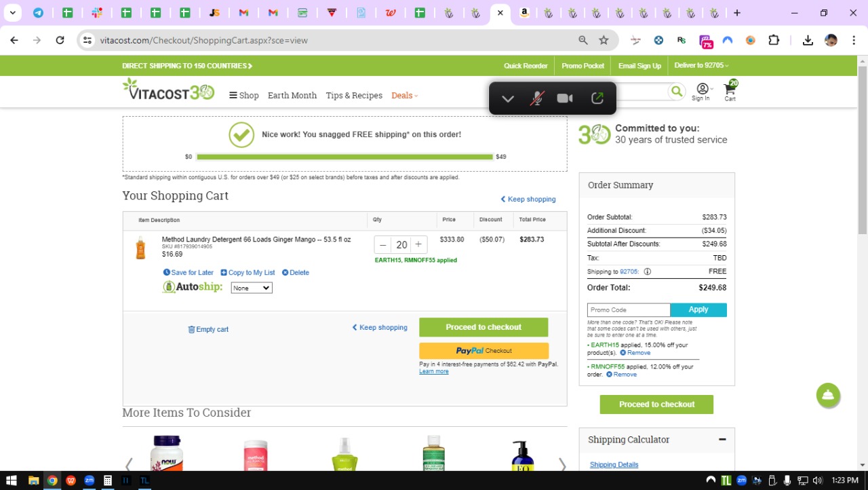The image size is (868, 490).
Task: Click Direct Shipping to 150 Countries banner
Action: 187,66
